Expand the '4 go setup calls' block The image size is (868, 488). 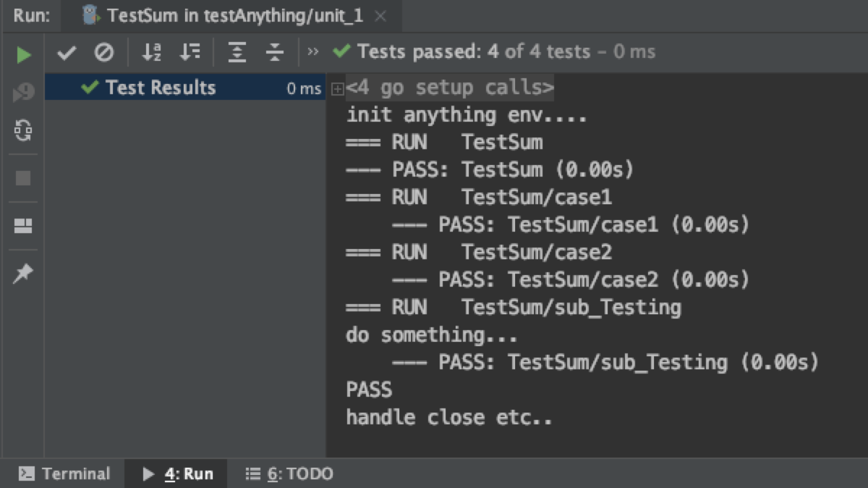click(336, 87)
